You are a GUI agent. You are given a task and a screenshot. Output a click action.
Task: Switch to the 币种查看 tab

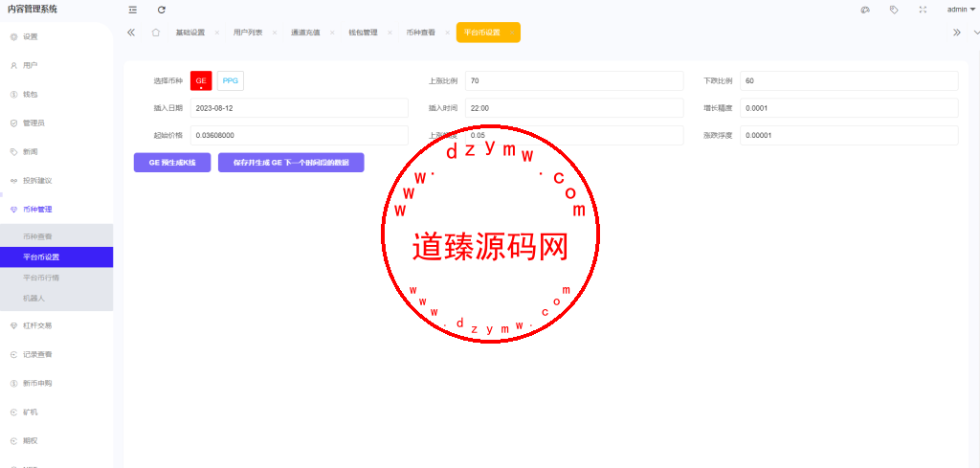click(x=421, y=33)
